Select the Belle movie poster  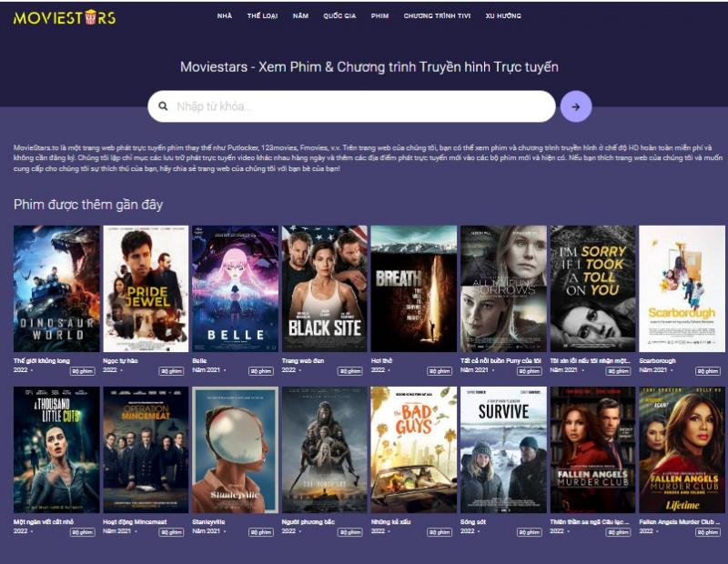[x=236, y=288]
